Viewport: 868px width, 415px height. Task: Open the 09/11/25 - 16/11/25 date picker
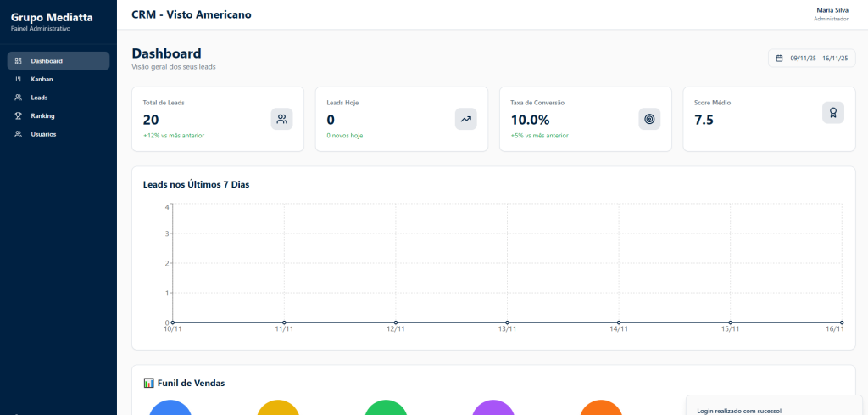pos(812,59)
